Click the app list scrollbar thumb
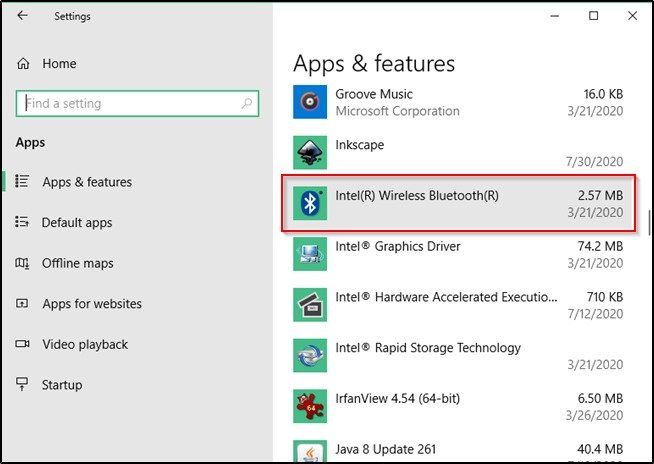Screen dimensions: 654x464 649,223
